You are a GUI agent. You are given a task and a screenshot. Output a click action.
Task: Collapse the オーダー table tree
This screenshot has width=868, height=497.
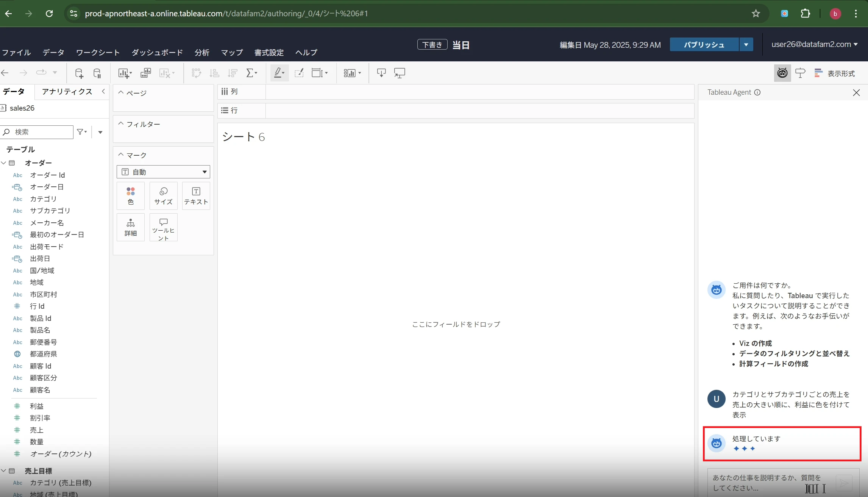tap(4, 163)
